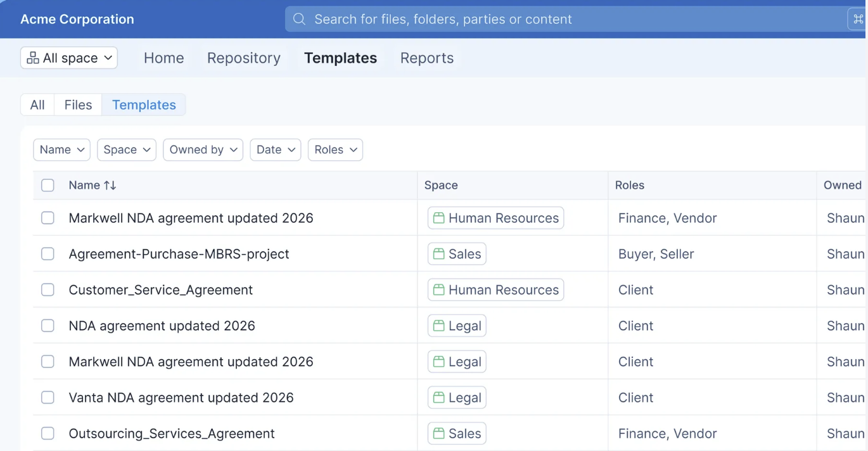The width and height of the screenshot is (868, 451).
Task: Check the Markwell NDA Human Resources row checkbox
Action: click(48, 218)
